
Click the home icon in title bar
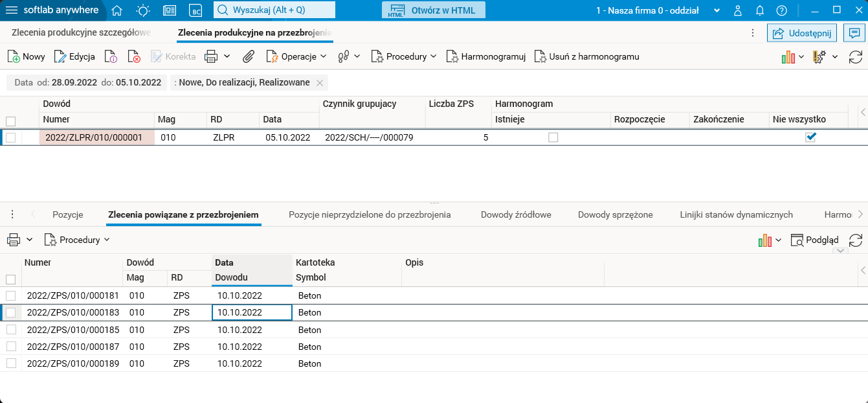point(117,10)
